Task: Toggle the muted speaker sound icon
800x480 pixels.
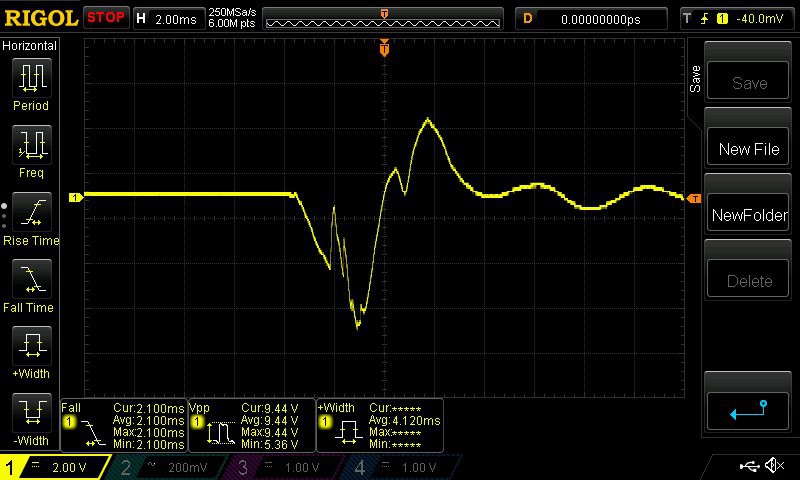Action: tap(774, 465)
